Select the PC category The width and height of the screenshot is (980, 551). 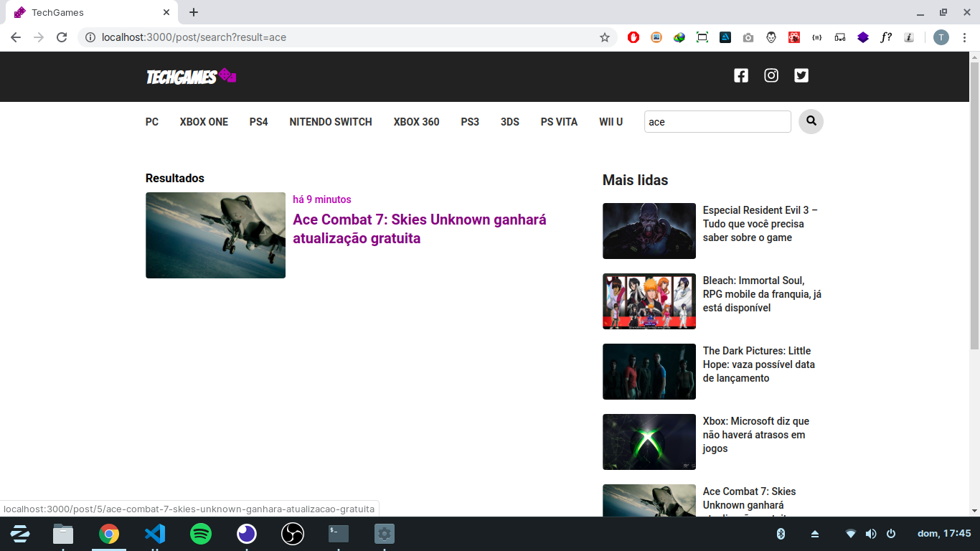coord(152,122)
